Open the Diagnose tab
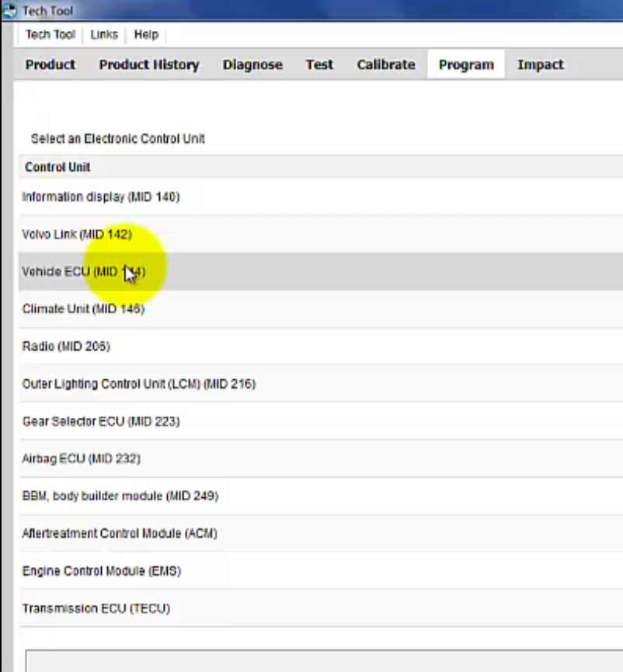This screenshot has height=672, width=623. tap(252, 64)
